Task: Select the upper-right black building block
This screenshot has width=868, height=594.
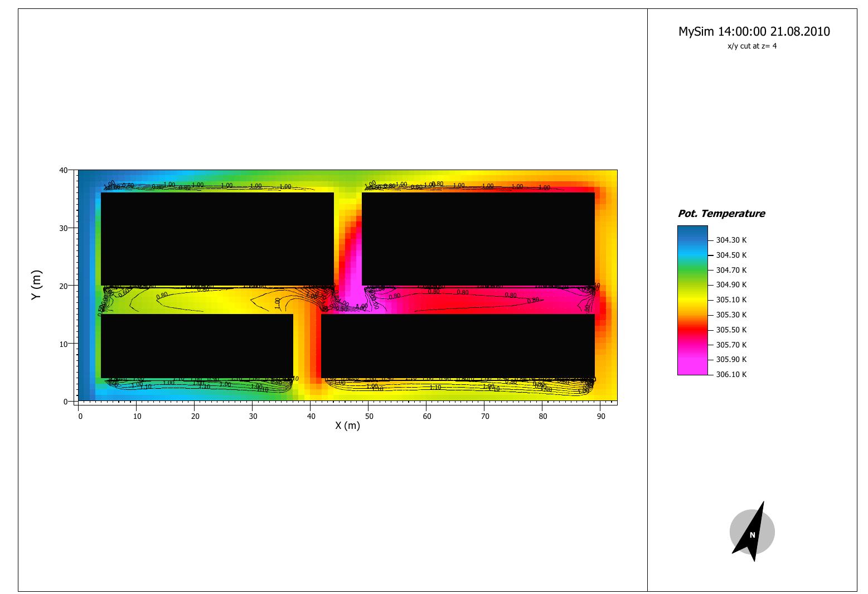Action: coord(478,239)
